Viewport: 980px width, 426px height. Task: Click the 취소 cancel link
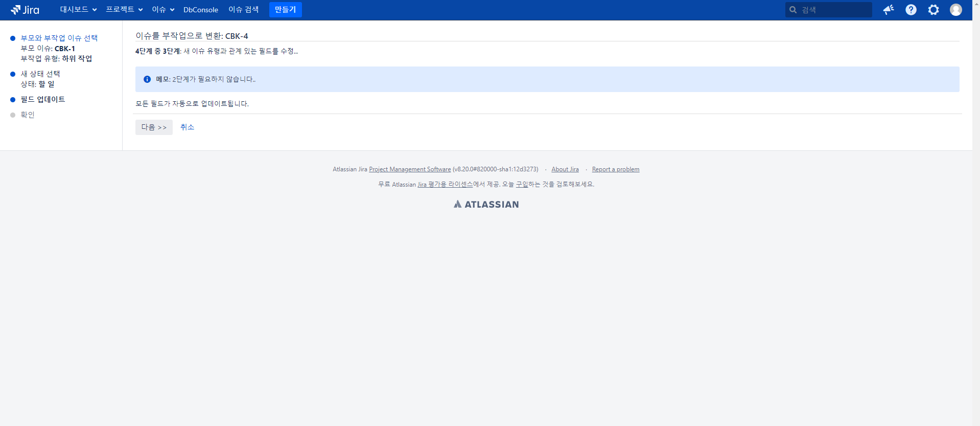[x=187, y=127]
